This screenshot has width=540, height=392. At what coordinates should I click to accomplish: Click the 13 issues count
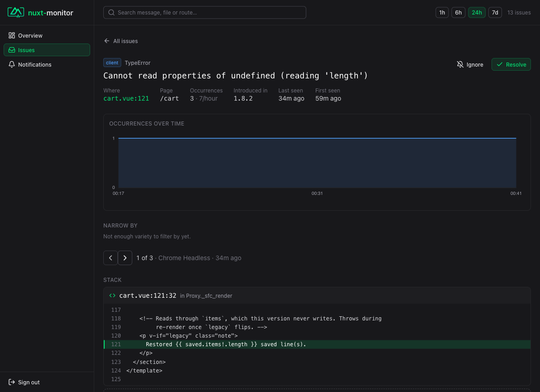(519, 12)
